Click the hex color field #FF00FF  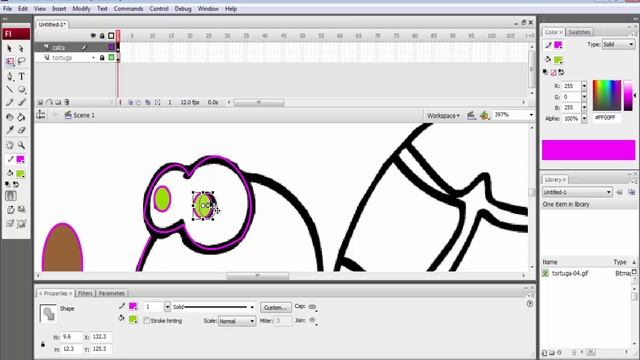(607, 118)
